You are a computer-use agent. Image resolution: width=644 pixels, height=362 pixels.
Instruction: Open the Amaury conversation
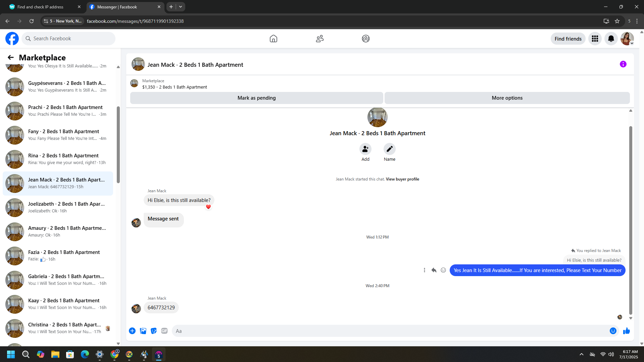coord(58,231)
